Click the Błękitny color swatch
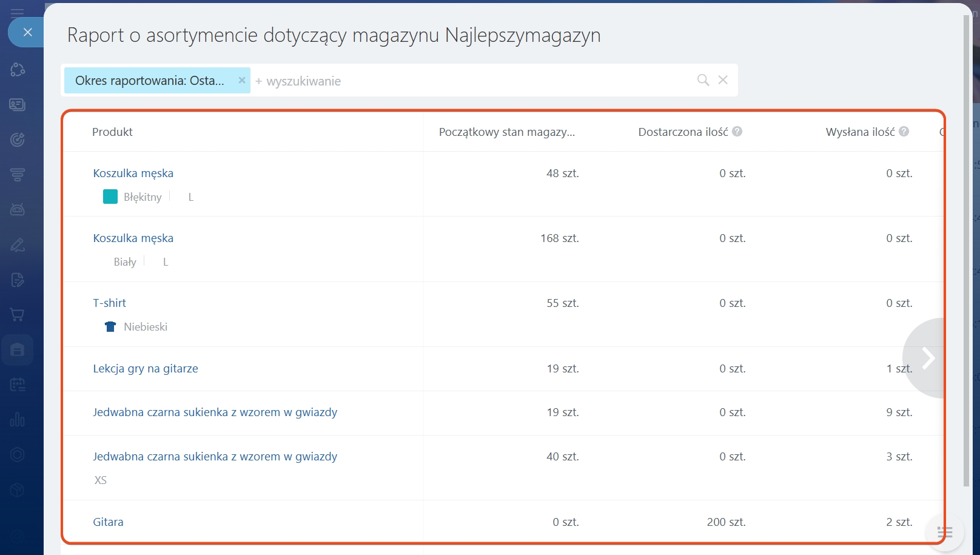The height and width of the screenshot is (555, 980). click(x=110, y=197)
